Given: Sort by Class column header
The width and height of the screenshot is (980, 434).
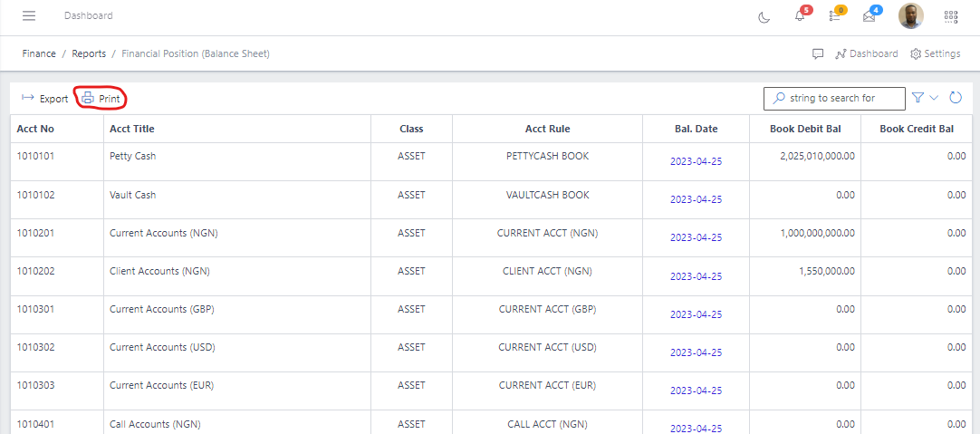Looking at the screenshot, I should pyautogui.click(x=411, y=129).
